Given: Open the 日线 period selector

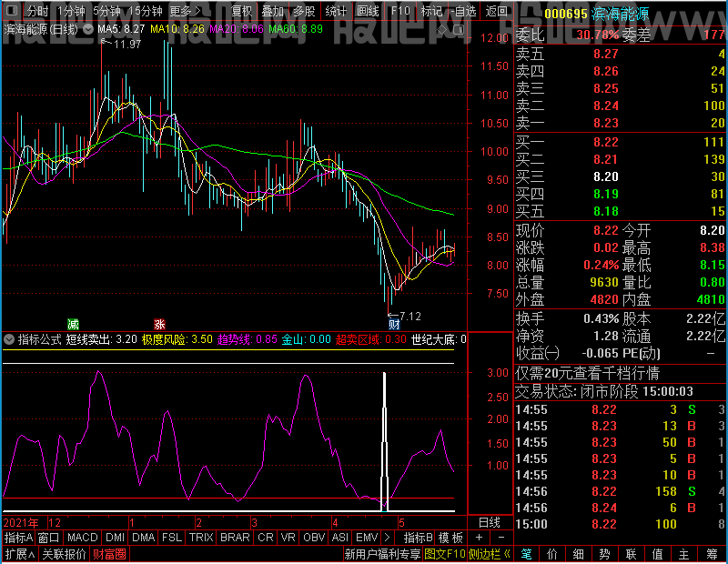Looking at the screenshot, I should coord(490,523).
